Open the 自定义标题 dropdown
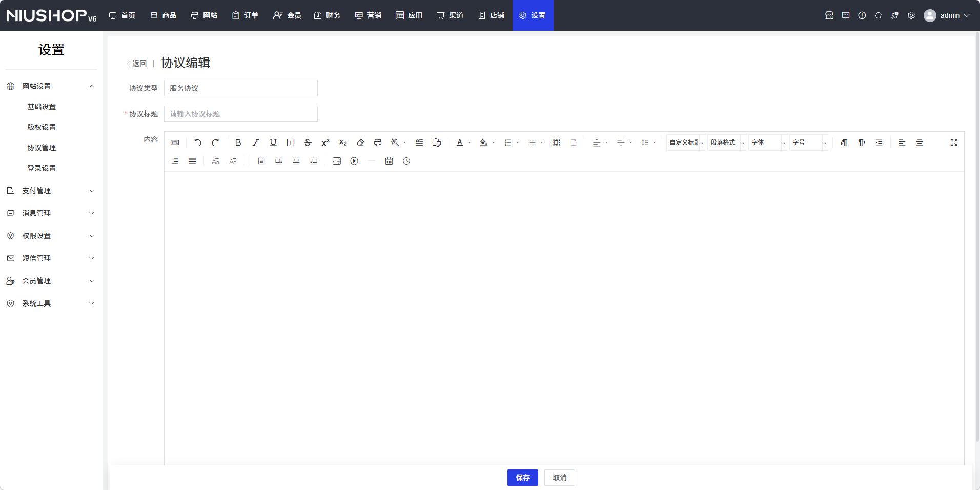 [686, 142]
